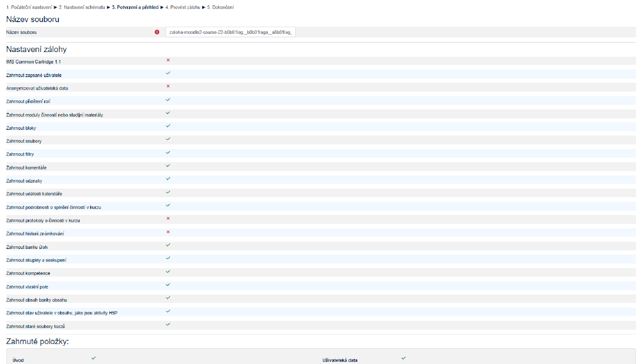Click the red cross for IMS Common Cartridge 1.1
Image resolution: width=642 pixels, height=364 pixels.
click(x=168, y=60)
